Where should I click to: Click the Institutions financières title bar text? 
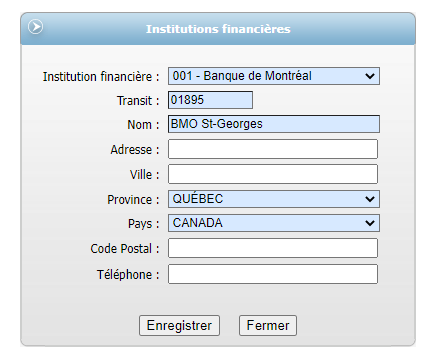point(218,29)
